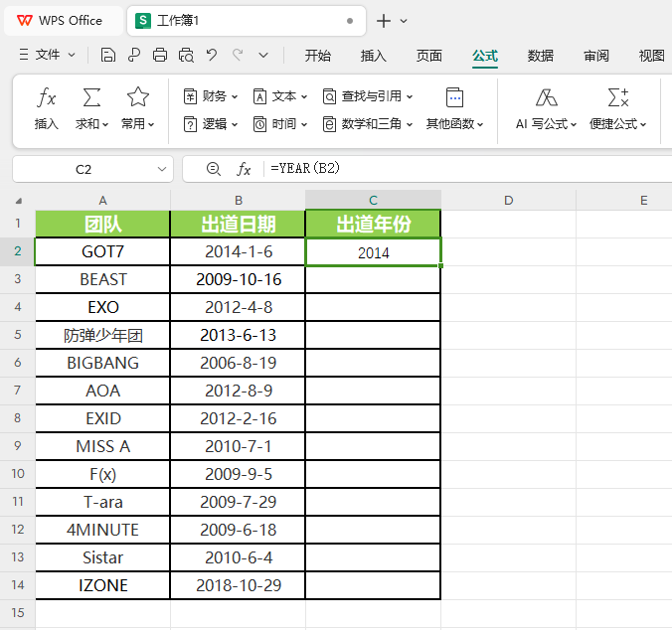Switch to the 插入 ribbon tab
The image size is (672, 630).
click(x=374, y=56)
